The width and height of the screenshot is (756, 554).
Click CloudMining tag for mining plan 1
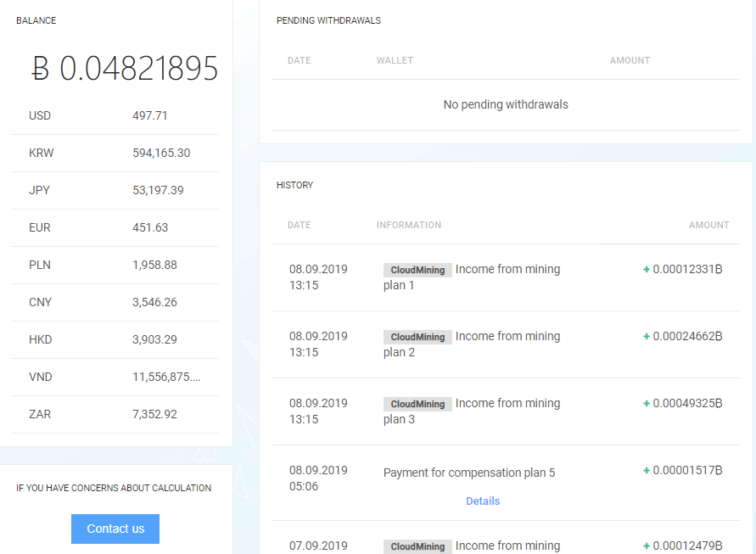click(417, 270)
